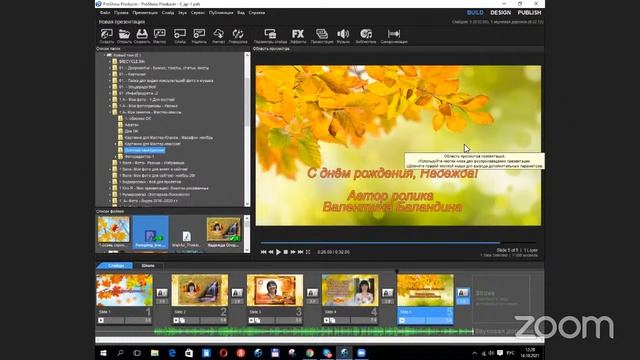Open File Explorer from the taskbar
The image size is (640, 360).
(155, 353)
